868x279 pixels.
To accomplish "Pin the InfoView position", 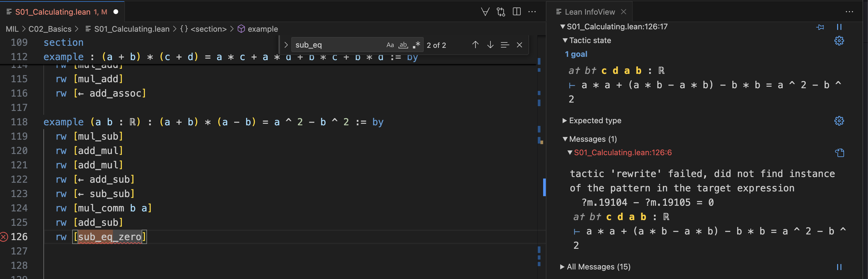I will (820, 27).
